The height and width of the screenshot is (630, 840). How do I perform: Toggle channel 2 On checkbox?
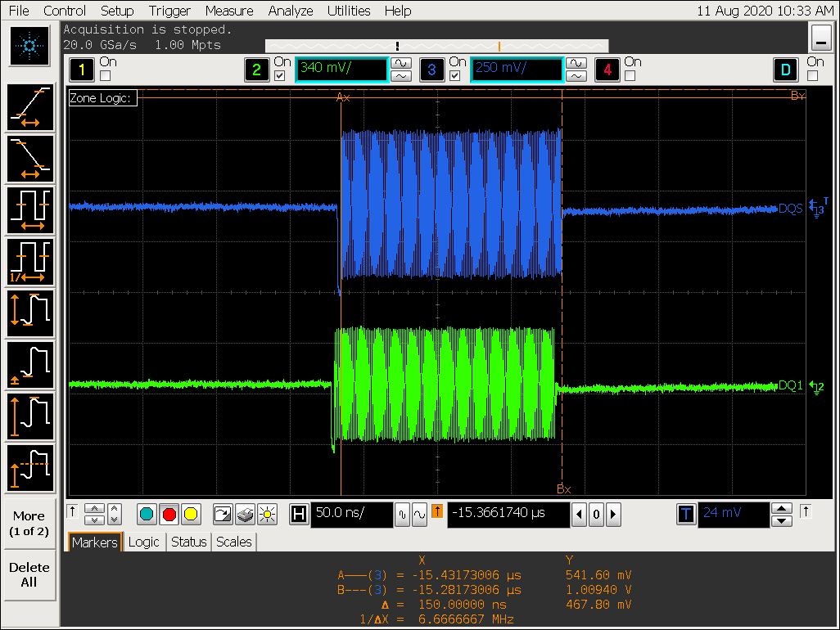click(280, 76)
